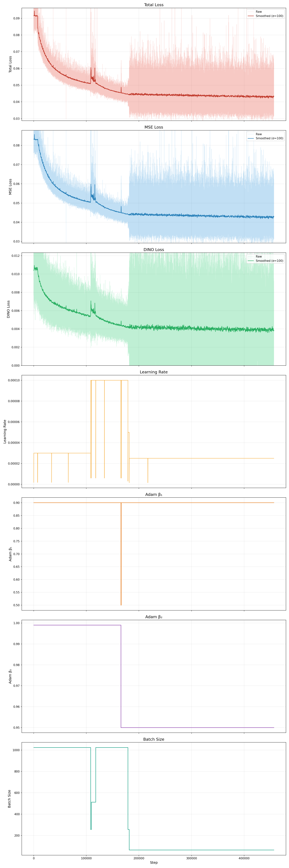Click Raw legend entry in MSE Loss chart
The image size is (289, 868).
pos(258,134)
